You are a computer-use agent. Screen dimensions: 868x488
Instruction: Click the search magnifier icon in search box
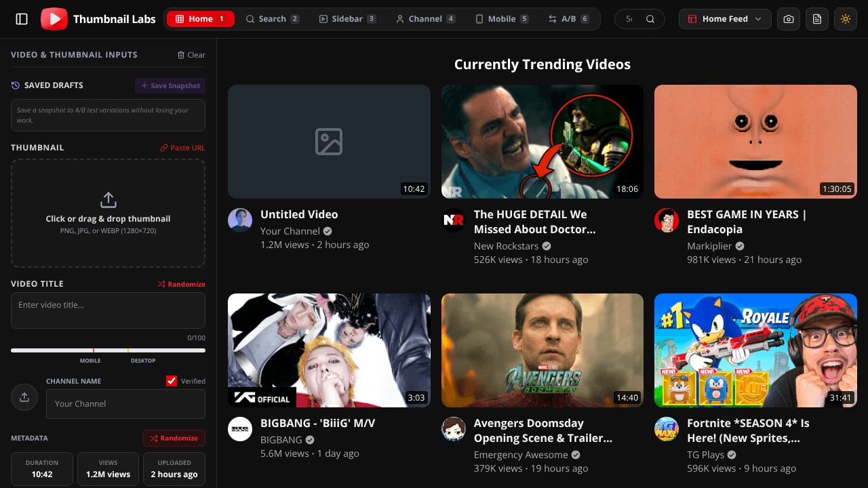coord(650,19)
